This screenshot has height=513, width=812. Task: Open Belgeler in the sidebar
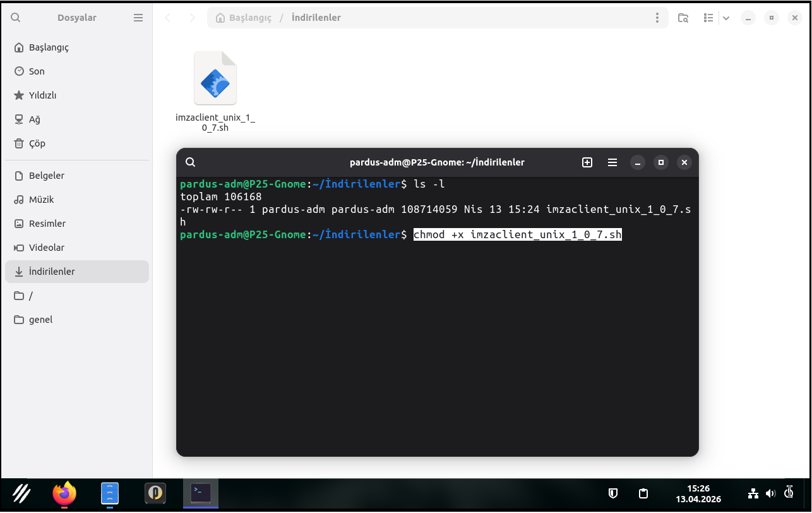click(77, 176)
